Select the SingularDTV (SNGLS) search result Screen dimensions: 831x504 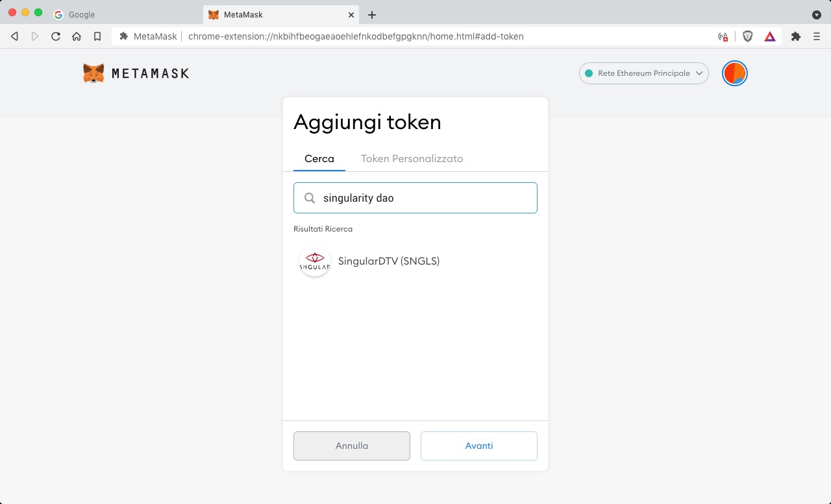(415, 261)
